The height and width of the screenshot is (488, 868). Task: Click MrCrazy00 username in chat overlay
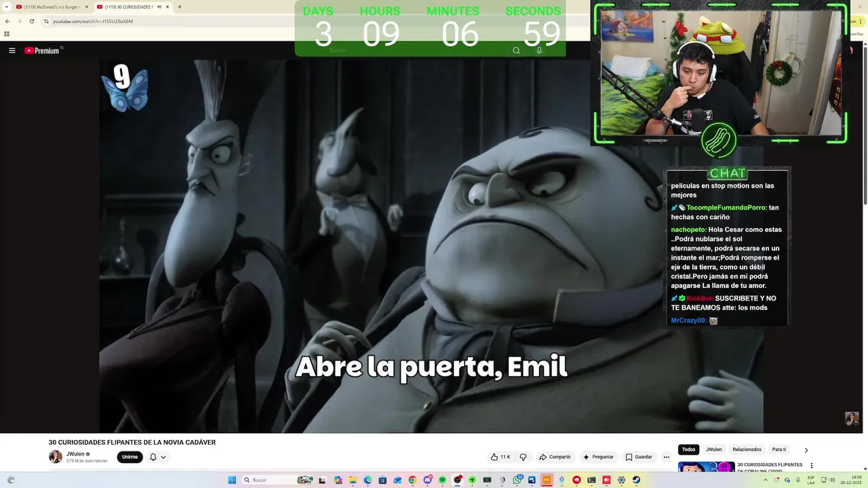(x=688, y=321)
